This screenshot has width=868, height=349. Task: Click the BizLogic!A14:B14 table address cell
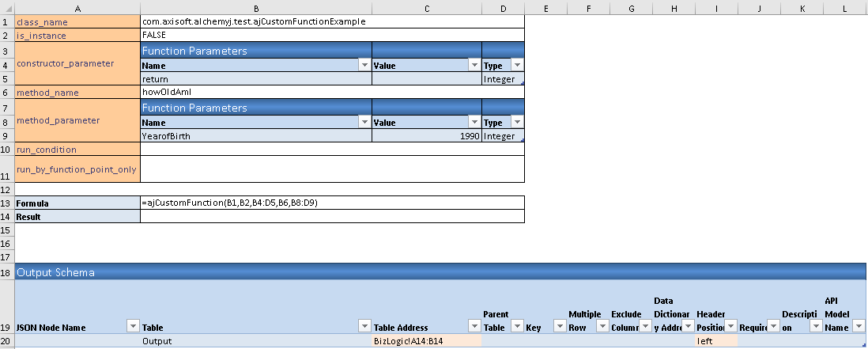426,341
